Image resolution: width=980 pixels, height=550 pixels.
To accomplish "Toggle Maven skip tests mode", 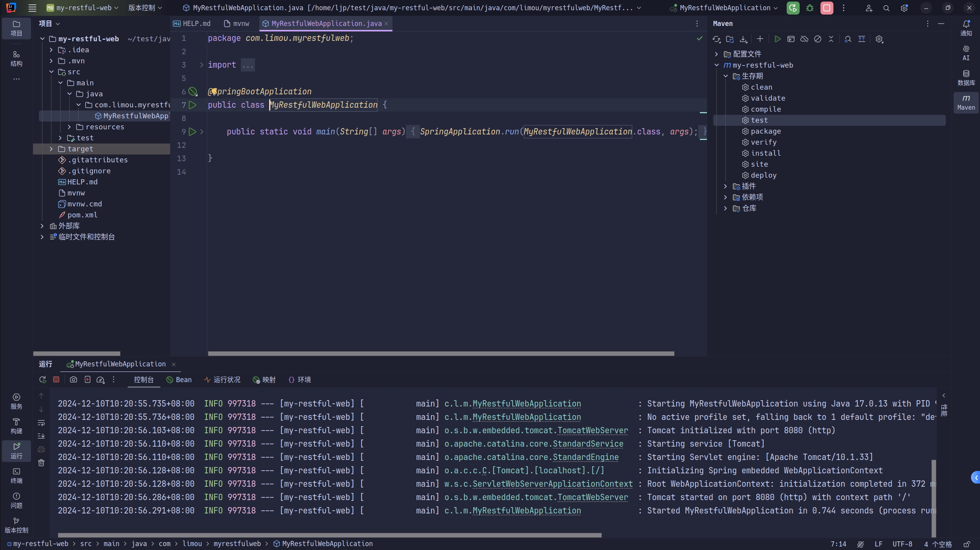I will (x=818, y=39).
